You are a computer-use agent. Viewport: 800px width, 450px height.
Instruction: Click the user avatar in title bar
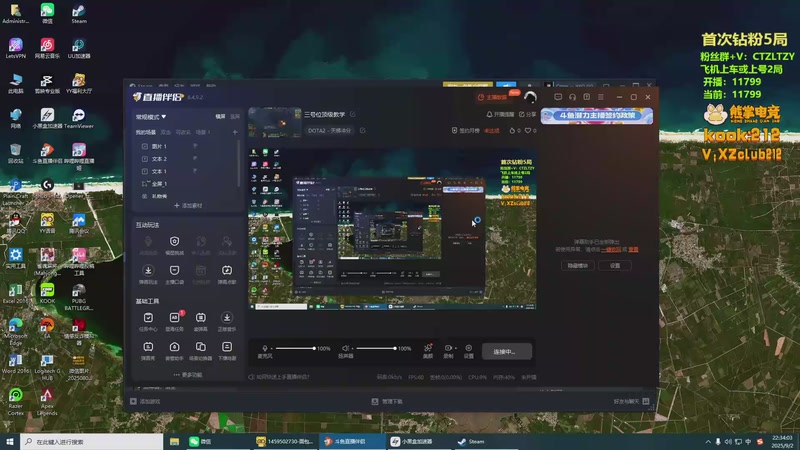(530, 97)
